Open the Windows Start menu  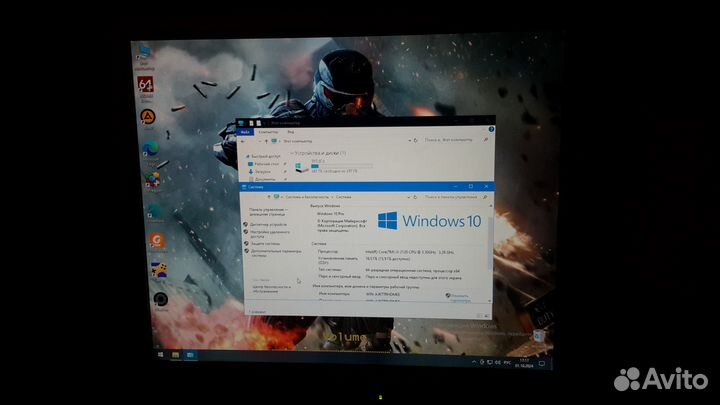(x=160, y=354)
